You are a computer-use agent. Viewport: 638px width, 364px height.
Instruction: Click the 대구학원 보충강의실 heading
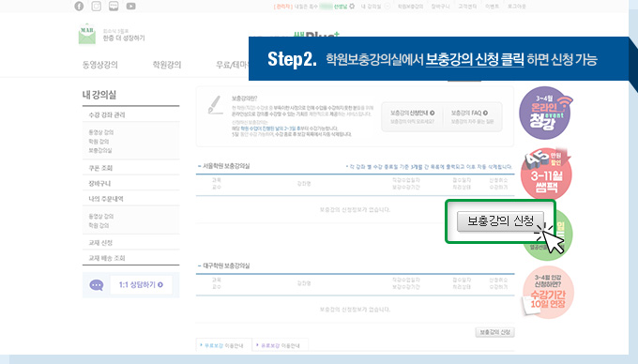(x=226, y=265)
